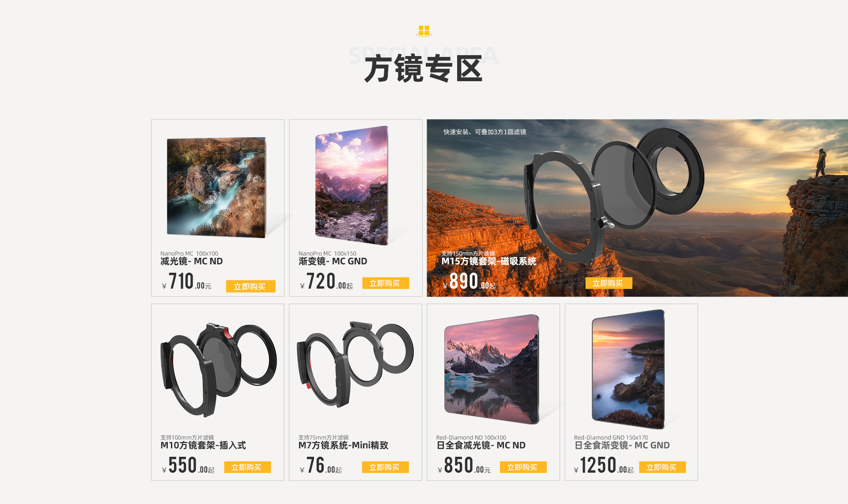Click 立即购买 for 渐变镜 MC GND
The height and width of the screenshot is (504, 848).
386,283
